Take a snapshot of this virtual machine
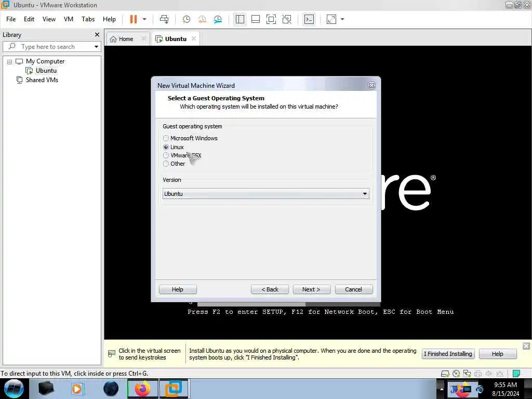Screen dimensions: 532x399 coord(187,19)
